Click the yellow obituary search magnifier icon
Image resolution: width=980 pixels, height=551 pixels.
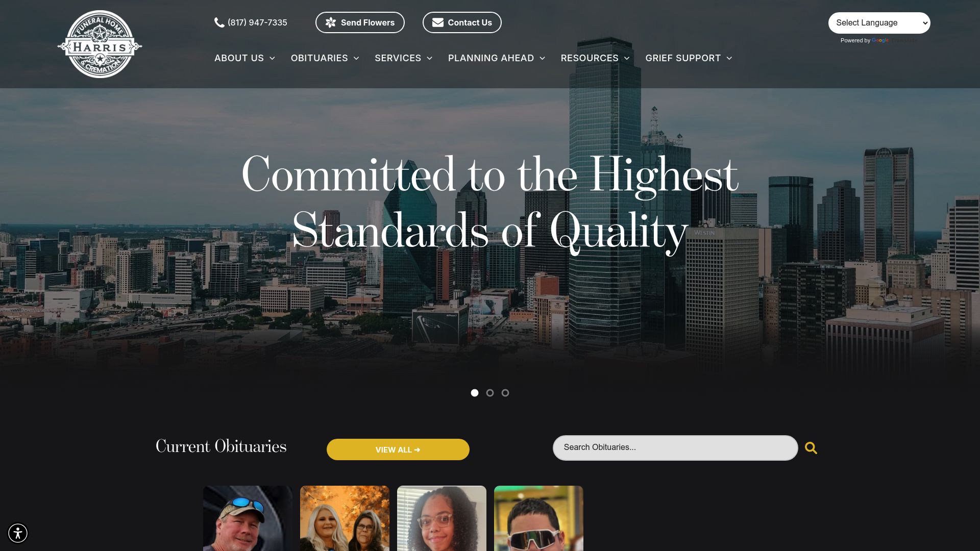click(x=811, y=448)
